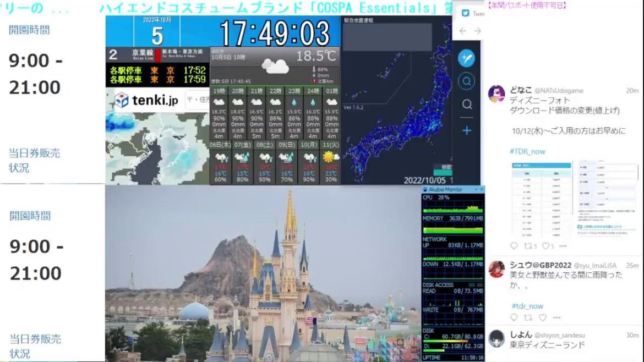Click the 10(月) daily forecast column
Screen dimensions: 644x362
click(309, 162)
